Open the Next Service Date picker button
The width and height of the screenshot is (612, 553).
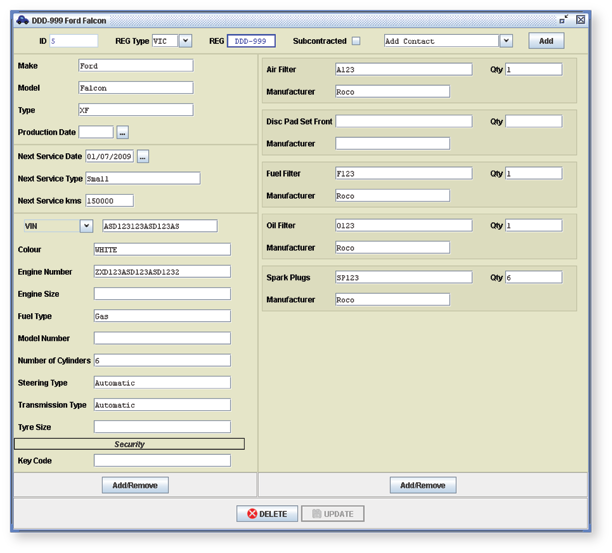tap(142, 156)
